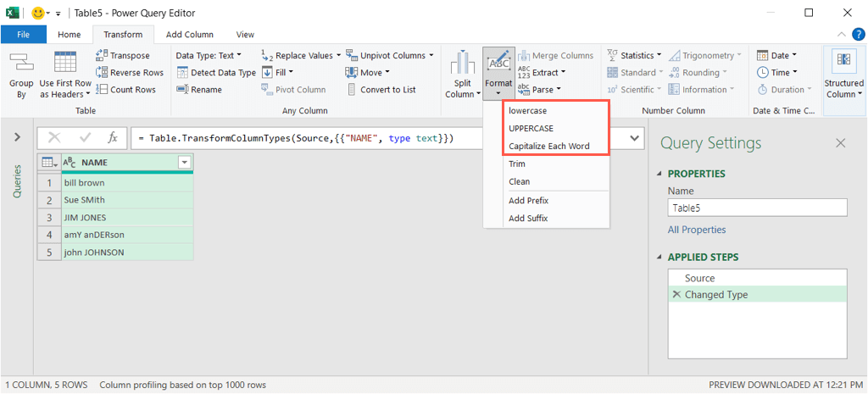Collapse the ribbon with the caret

click(x=842, y=34)
